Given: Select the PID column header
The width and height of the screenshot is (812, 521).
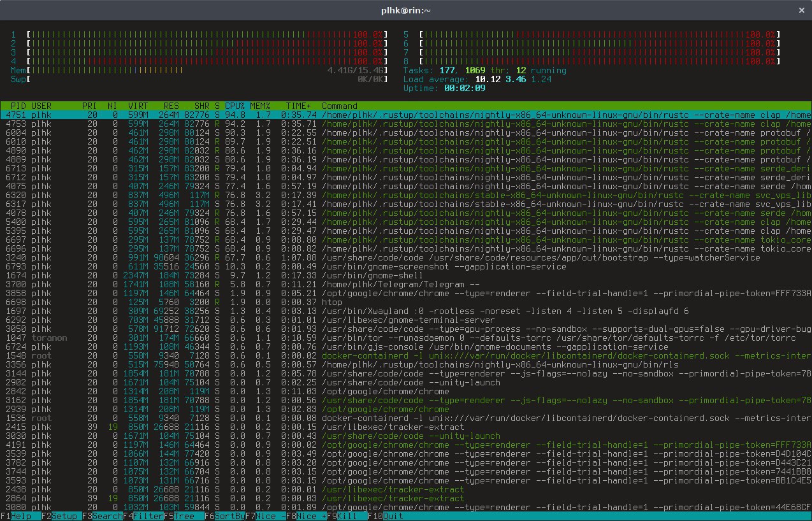Looking at the screenshot, I should 18,106.
